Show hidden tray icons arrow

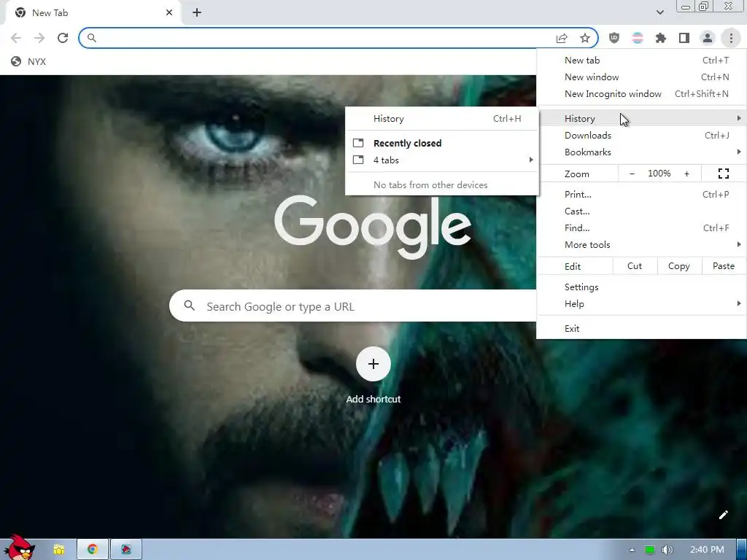[x=632, y=550]
